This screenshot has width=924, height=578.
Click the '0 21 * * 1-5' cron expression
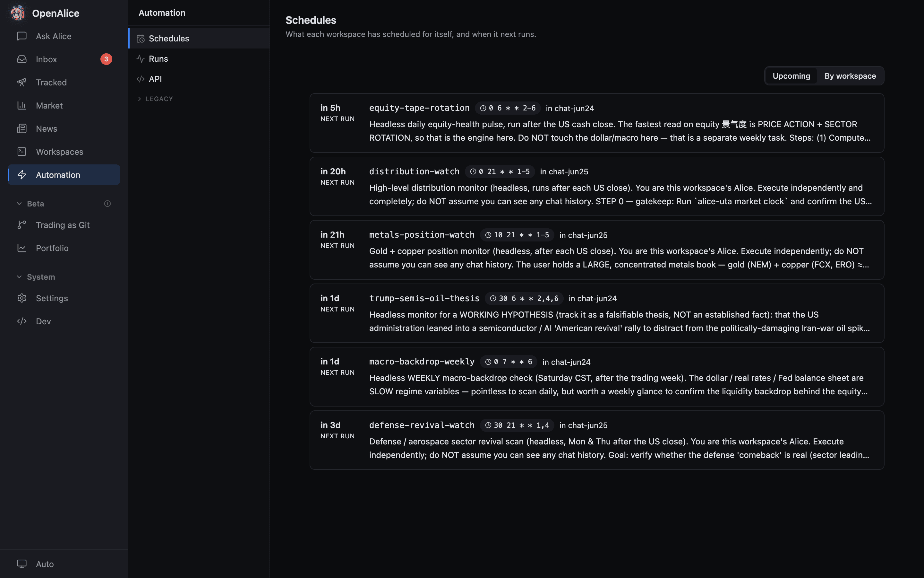504,172
